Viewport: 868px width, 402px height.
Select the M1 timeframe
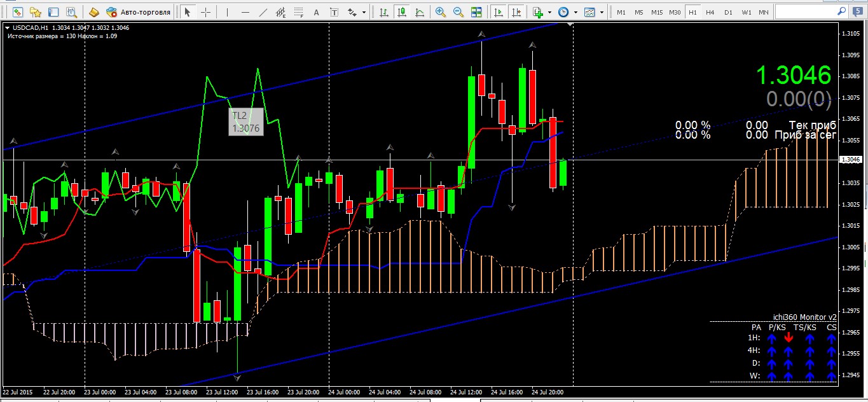coord(621,12)
